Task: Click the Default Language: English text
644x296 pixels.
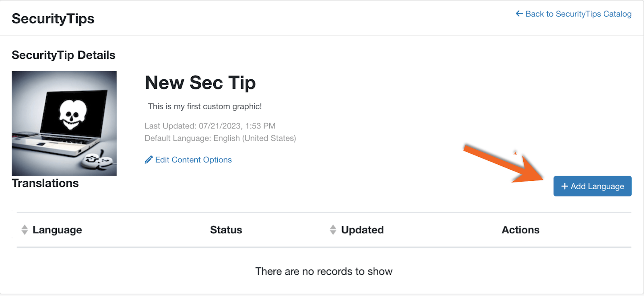Action: click(220, 138)
